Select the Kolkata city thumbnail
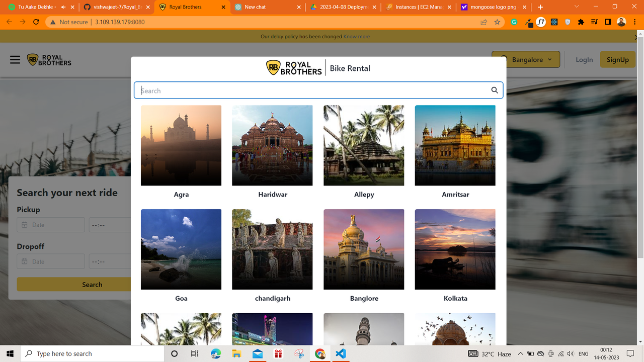 pos(455,249)
